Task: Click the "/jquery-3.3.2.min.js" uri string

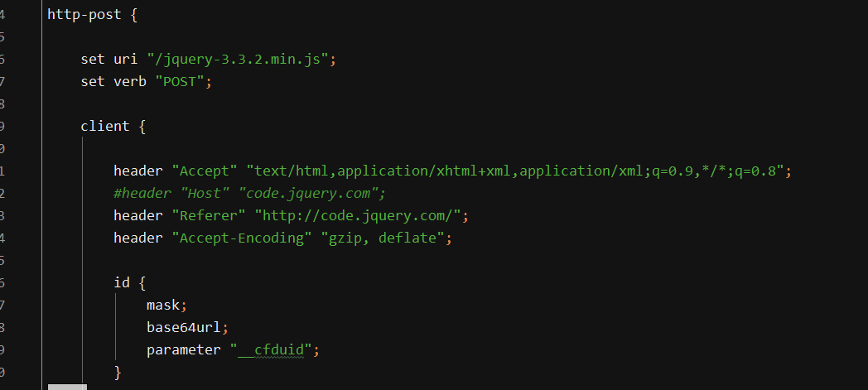Action: [238, 59]
